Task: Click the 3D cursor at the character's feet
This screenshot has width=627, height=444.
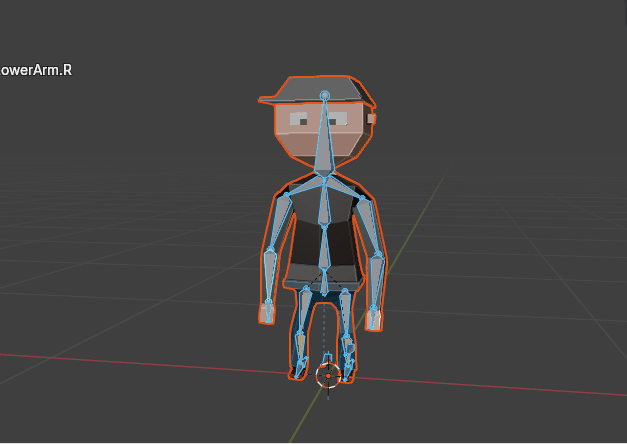Action: 328,376
